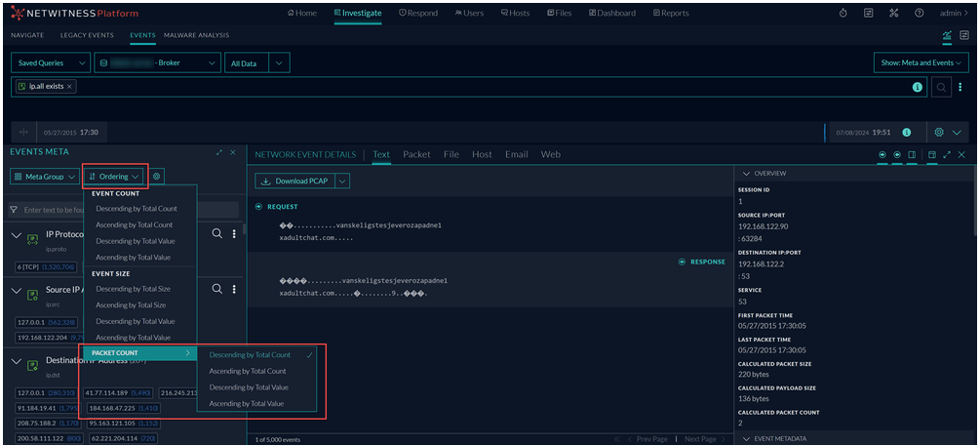Image resolution: width=980 pixels, height=446 pixels.
Task: Expand the Network Event Details panel
Action: [947, 154]
